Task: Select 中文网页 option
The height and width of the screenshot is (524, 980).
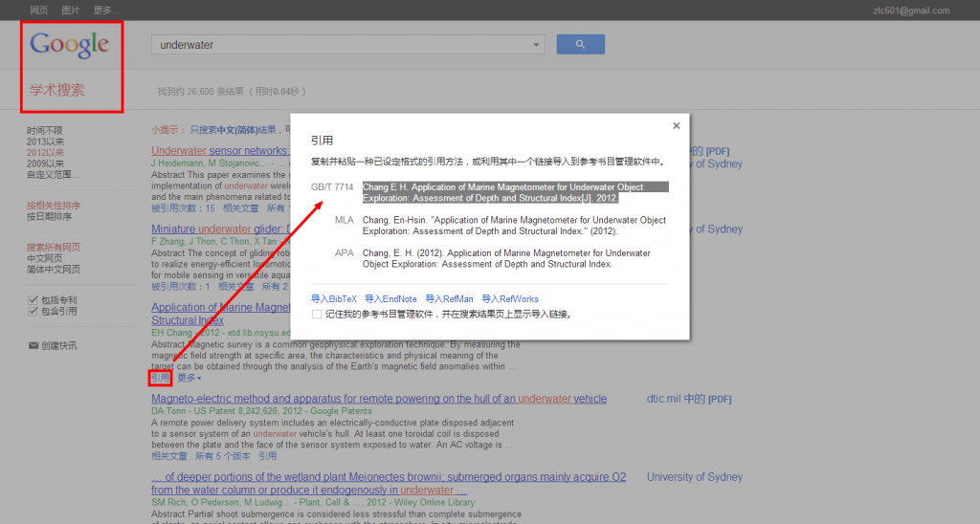Action: [44, 258]
